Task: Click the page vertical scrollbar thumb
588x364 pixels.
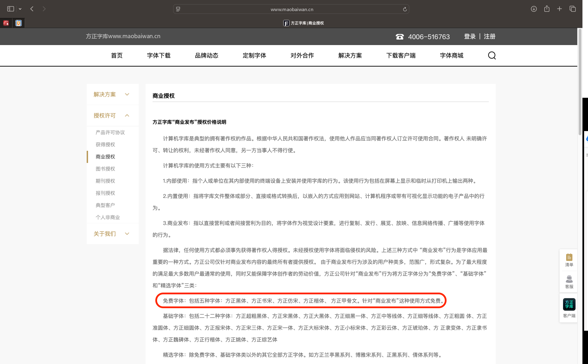Action: coord(580,82)
